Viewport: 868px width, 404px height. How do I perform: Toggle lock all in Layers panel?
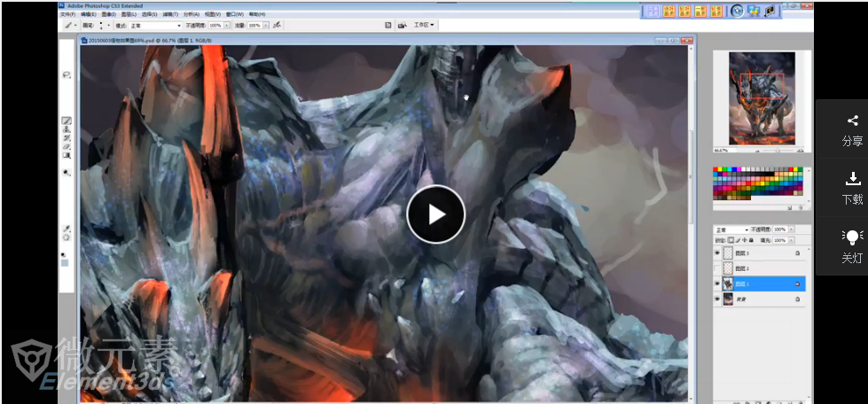click(x=751, y=240)
